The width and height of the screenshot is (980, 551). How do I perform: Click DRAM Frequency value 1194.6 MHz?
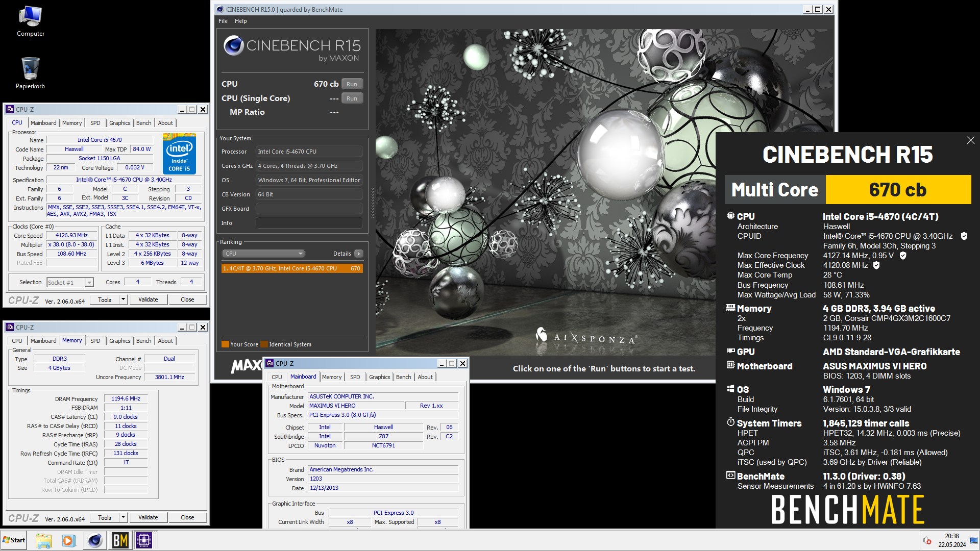126,399
